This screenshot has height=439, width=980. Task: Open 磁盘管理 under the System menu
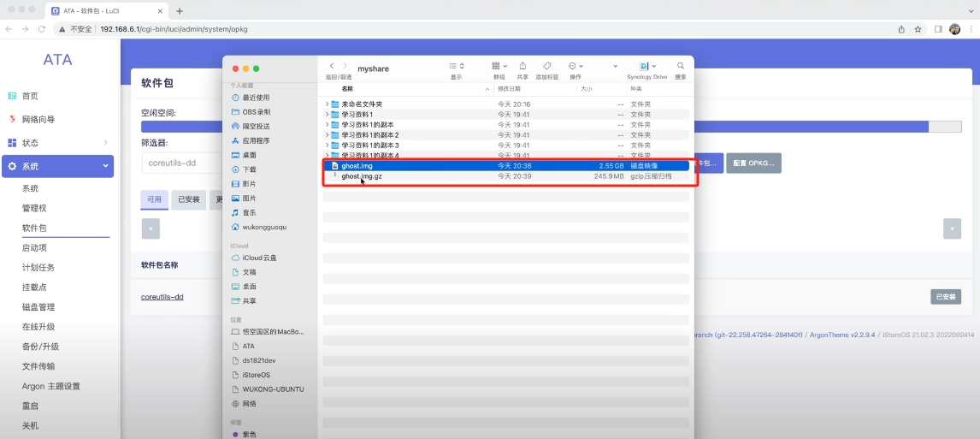pyautogui.click(x=38, y=307)
